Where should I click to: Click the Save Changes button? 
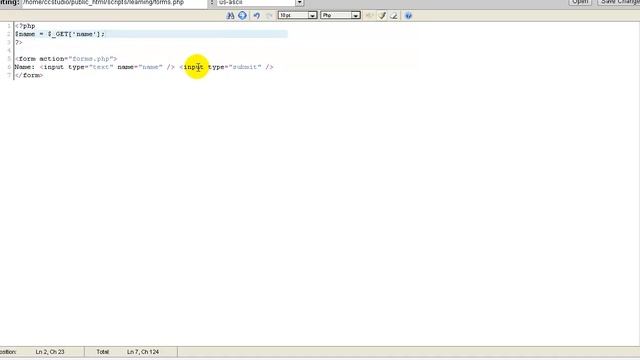[x=620, y=2]
